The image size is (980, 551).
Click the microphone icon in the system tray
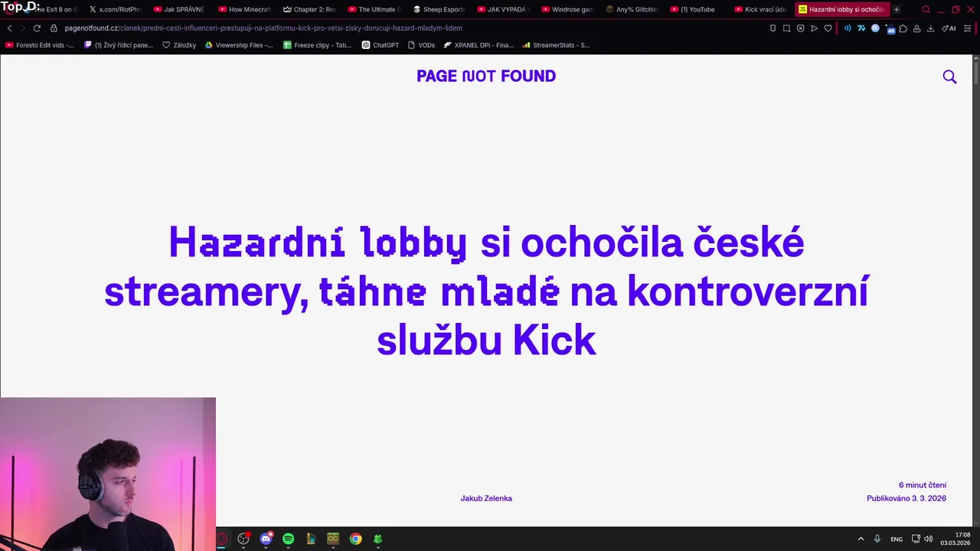click(x=877, y=539)
